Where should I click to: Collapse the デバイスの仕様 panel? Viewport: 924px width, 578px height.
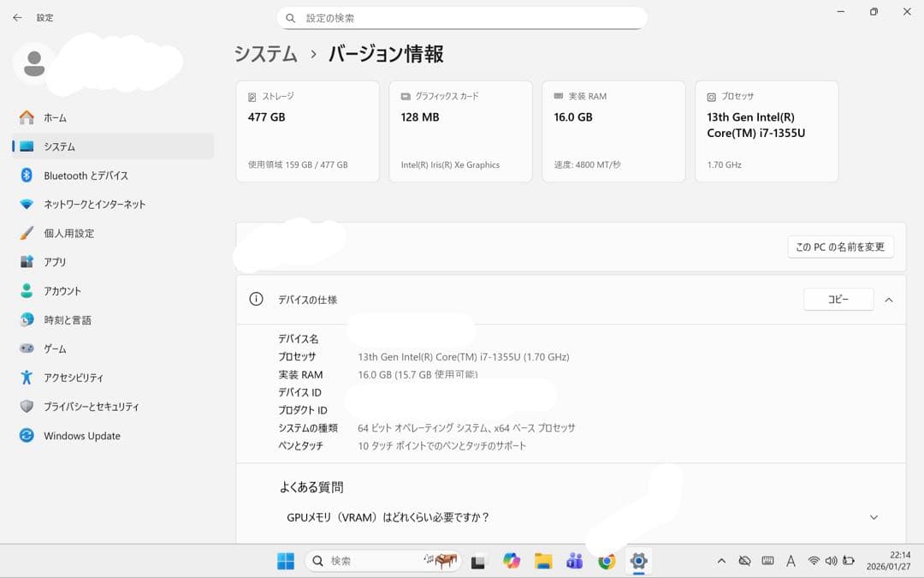coord(889,300)
